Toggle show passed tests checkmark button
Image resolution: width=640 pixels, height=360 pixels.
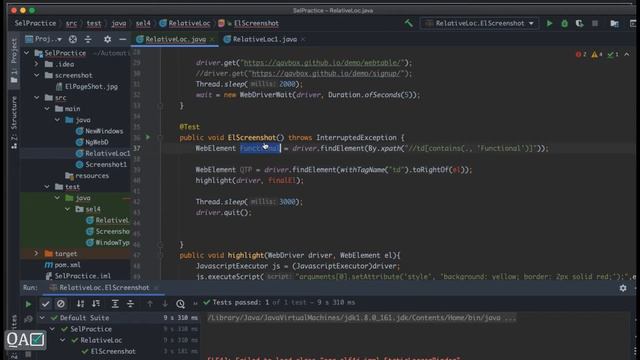coord(45,304)
